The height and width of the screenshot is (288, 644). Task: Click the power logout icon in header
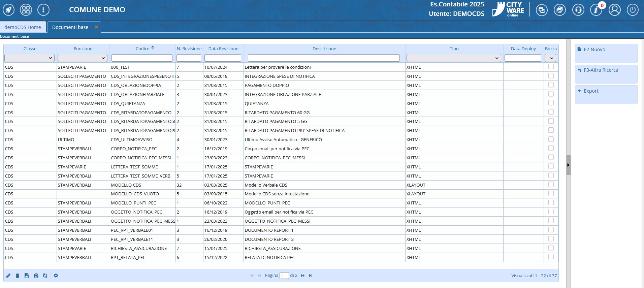(x=632, y=10)
